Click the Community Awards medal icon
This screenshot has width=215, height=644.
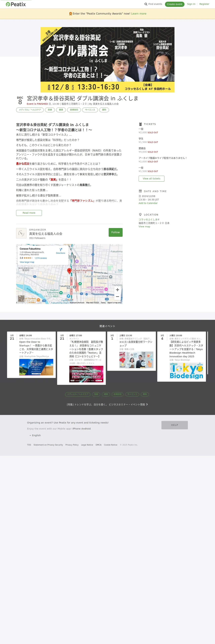[x=71, y=14]
